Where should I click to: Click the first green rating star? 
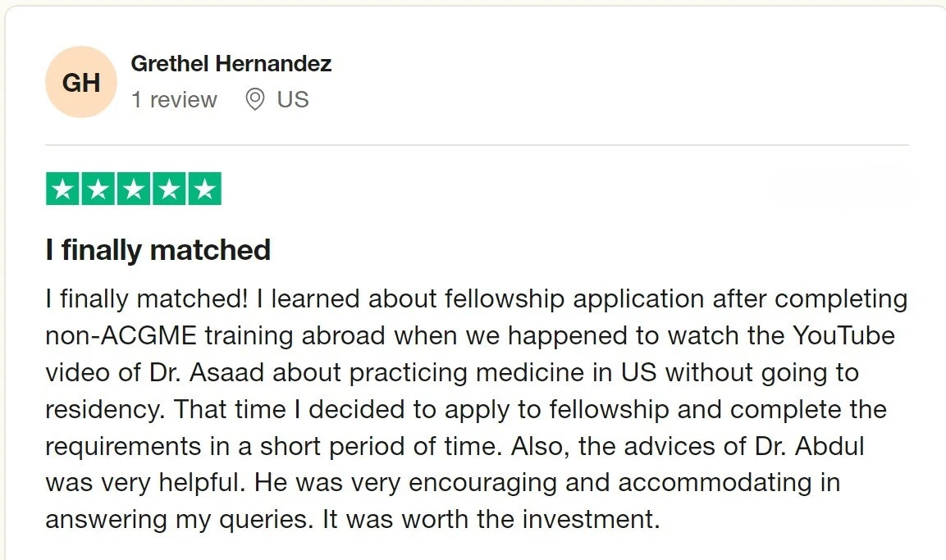[62, 189]
